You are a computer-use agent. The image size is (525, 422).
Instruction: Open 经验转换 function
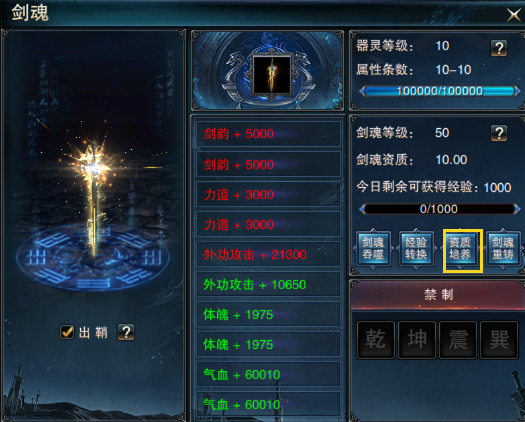[x=416, y=249]
